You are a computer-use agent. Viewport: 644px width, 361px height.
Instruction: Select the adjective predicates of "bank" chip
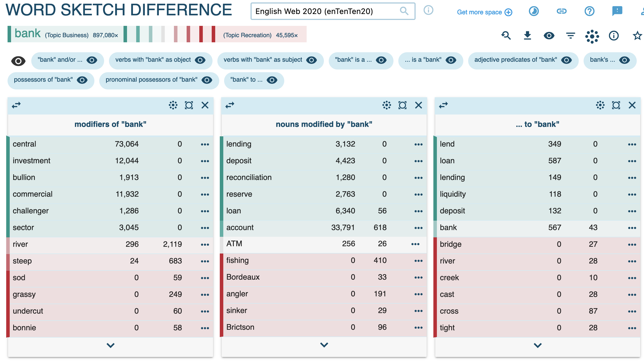coord(523,61)
